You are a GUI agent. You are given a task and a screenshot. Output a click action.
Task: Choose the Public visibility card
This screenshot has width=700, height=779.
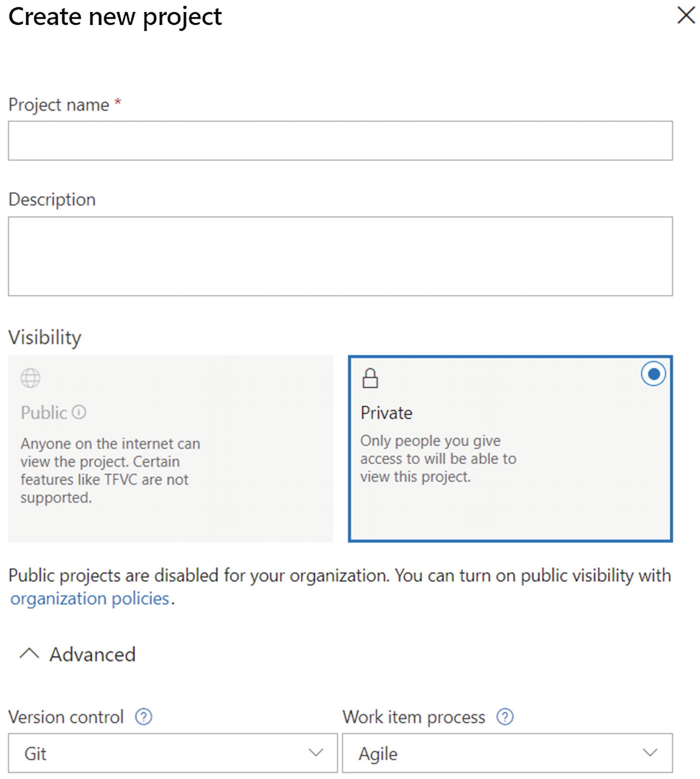pyautogui.click(x=170, y=449)
